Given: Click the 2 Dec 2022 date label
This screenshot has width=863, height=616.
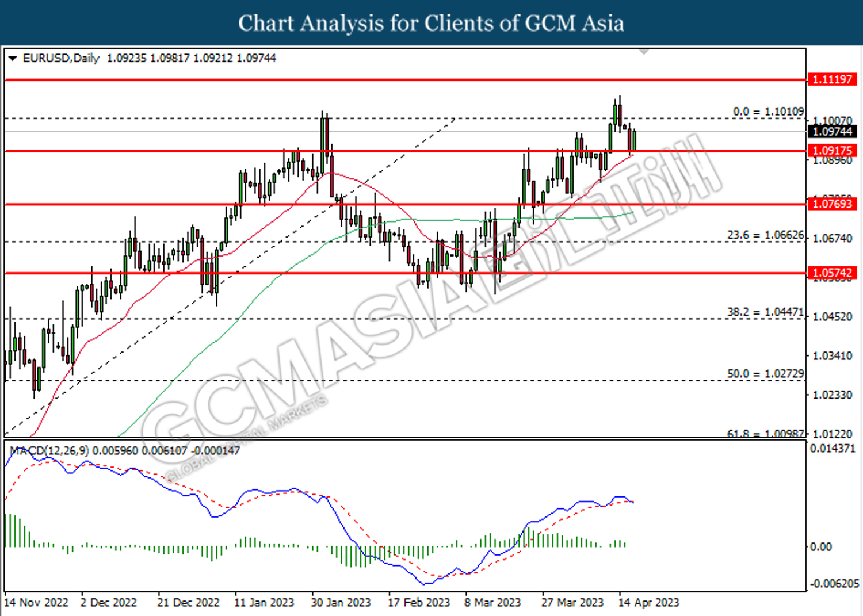Looking at the screenshot, I should (109, 602).
